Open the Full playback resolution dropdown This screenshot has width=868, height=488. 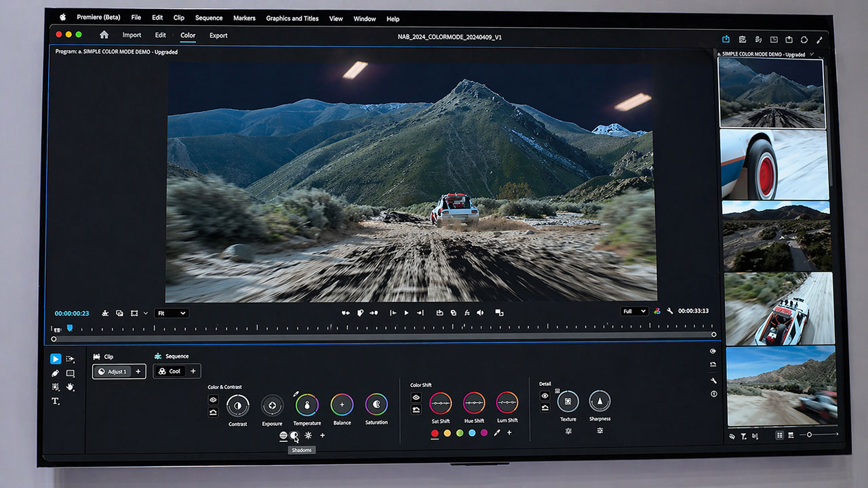(x=634, y=311)
